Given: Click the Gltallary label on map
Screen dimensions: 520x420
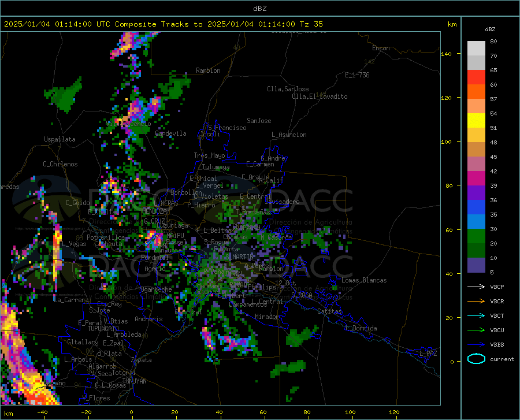Looking at the screenshot, I should [83, 342].
